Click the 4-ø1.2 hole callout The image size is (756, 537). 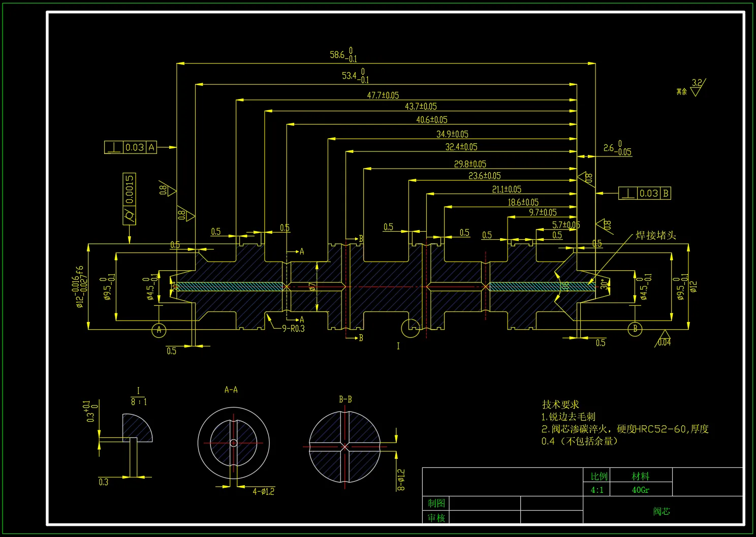[263, 491]
